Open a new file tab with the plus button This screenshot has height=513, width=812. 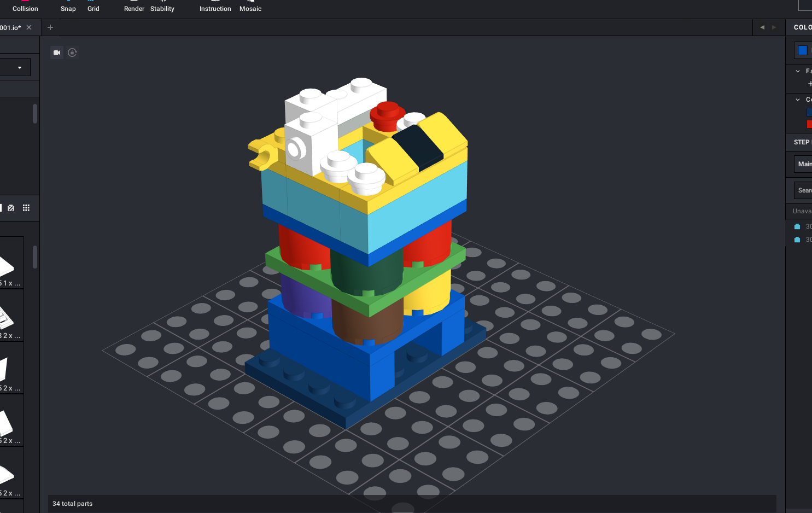click(50, 27)
